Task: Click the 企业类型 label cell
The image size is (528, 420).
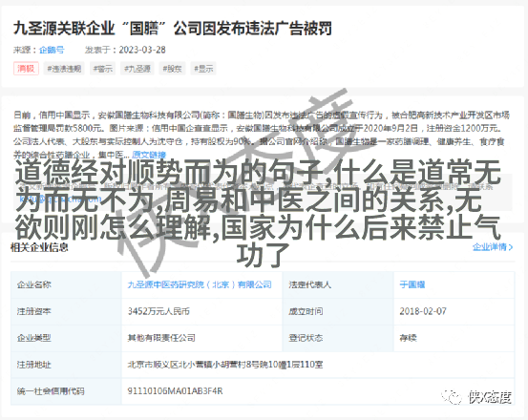Action: pyautogui.click(x=66, y=338)
